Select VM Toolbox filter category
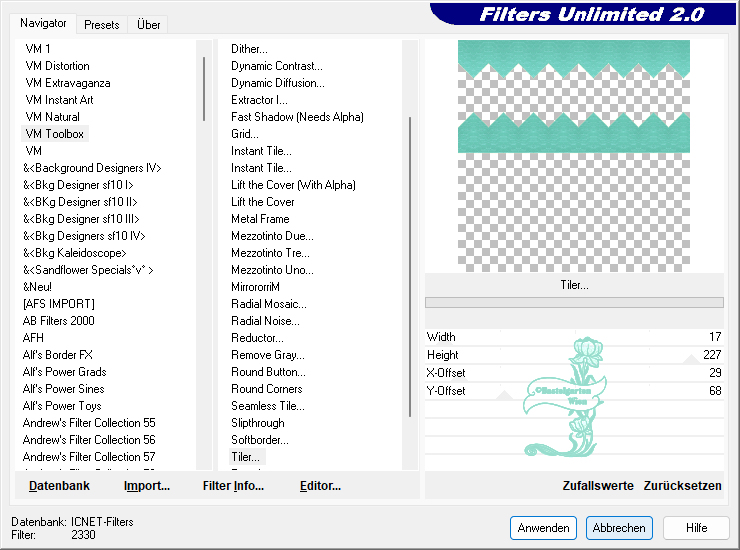 pos(55,134)
